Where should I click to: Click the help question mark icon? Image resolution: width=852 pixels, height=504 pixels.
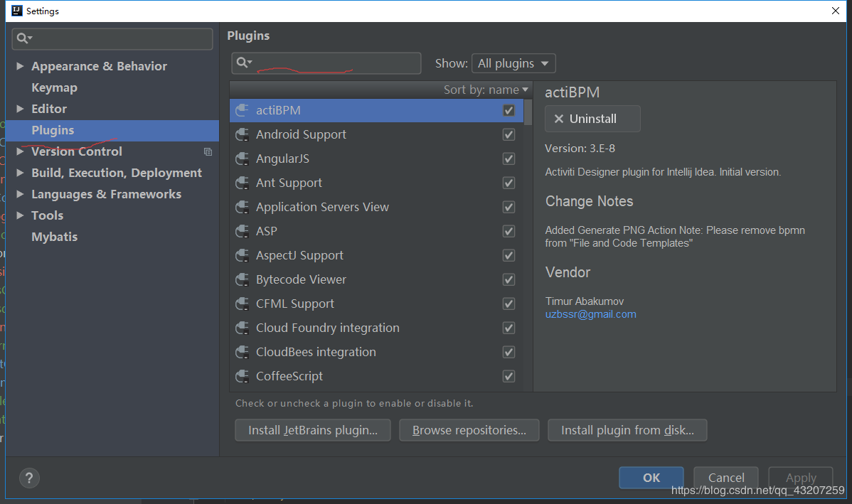pyautogui.click(x=30, y=478)
